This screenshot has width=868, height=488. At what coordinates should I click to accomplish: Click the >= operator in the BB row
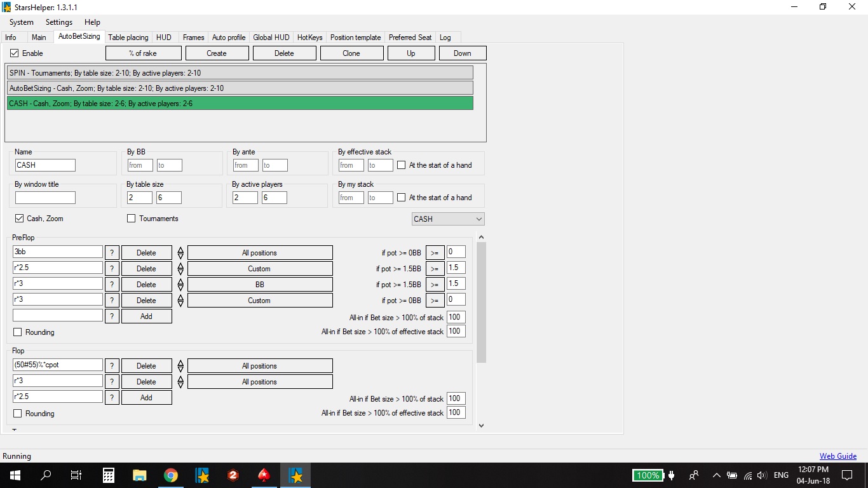[435, 285]
